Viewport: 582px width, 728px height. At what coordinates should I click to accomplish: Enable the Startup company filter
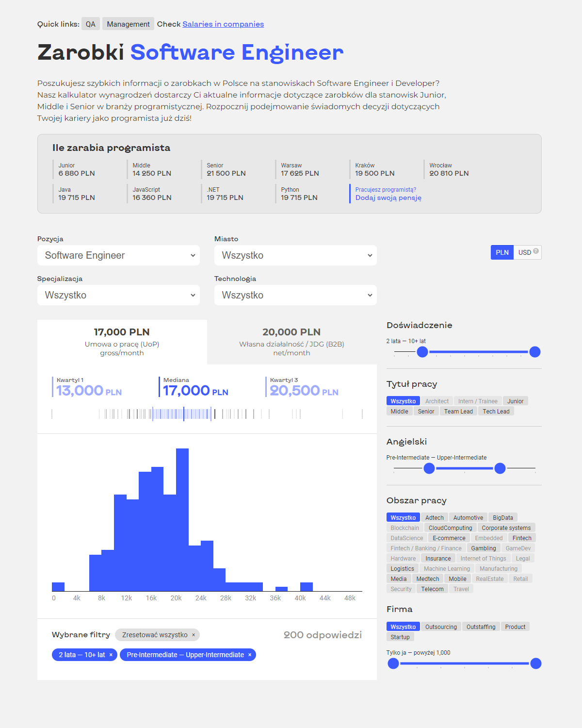tap(400, 637)
